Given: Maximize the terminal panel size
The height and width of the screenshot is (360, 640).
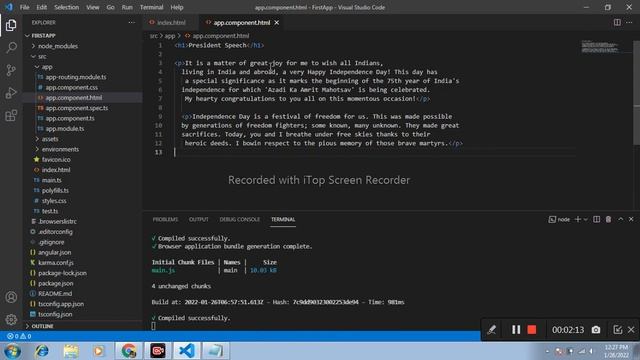Looking at the screenshot, I should click(620, 219).
